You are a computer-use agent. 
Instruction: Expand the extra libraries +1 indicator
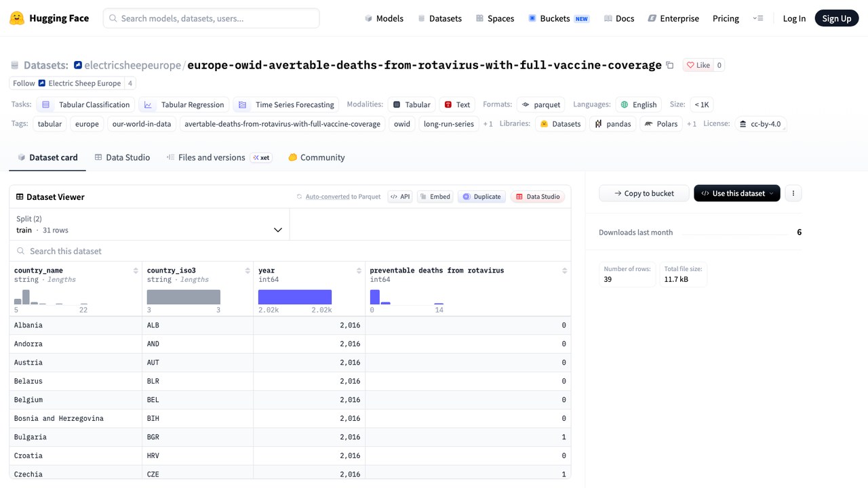click(x=692, y=123)
